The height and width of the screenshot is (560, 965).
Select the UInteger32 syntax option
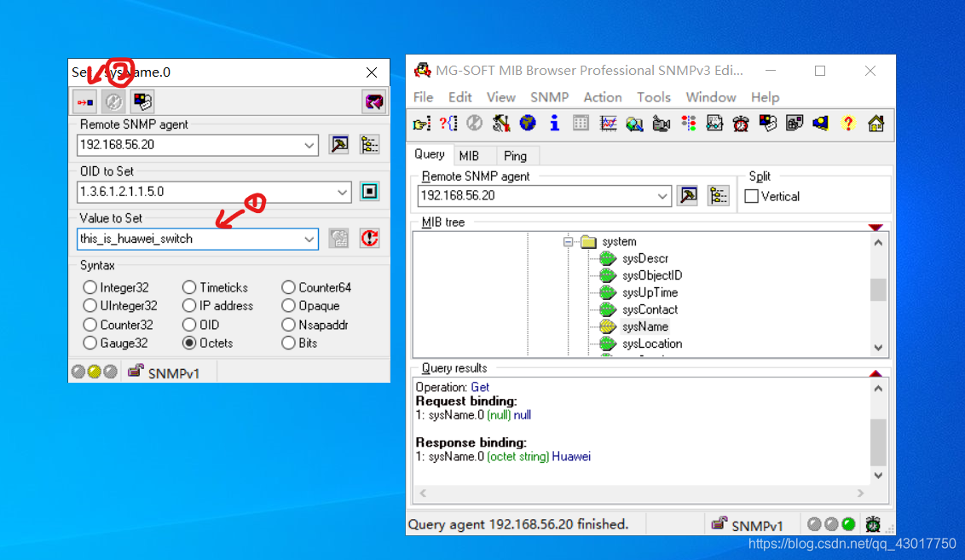[x=90, y=306]
